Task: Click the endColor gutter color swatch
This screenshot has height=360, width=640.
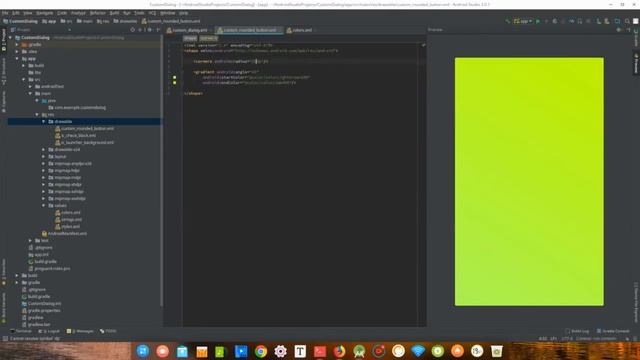Action: 175,82
